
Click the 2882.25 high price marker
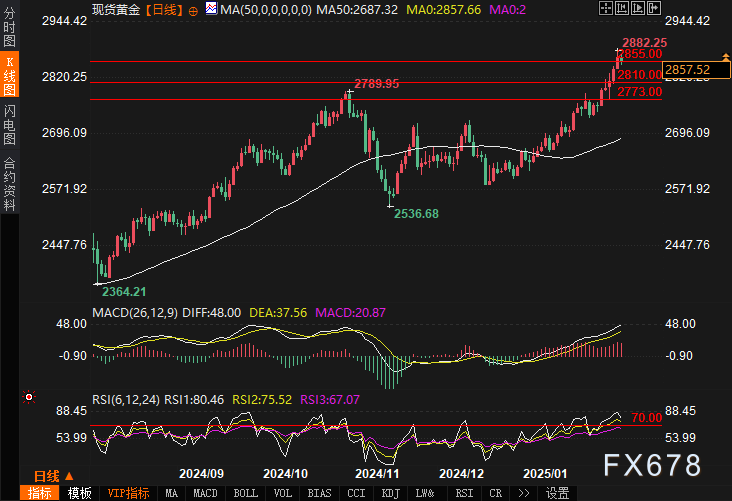click(x=644, y=42)
